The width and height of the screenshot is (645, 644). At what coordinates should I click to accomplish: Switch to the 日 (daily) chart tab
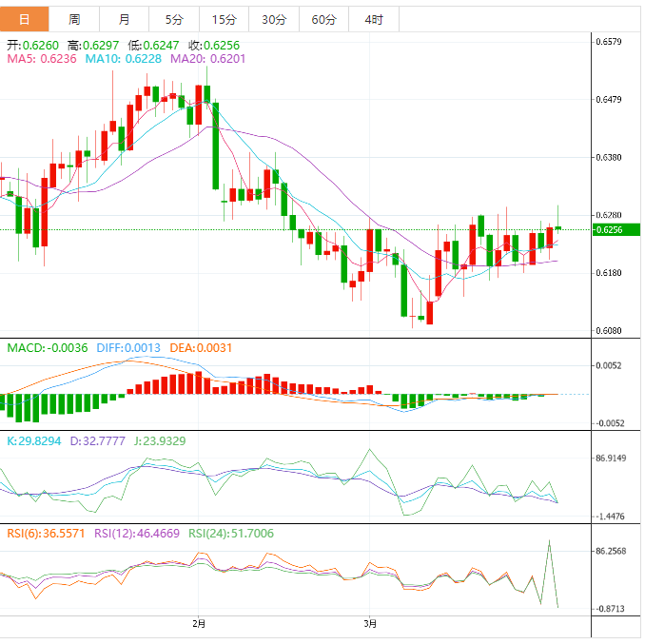pos(25,19)
